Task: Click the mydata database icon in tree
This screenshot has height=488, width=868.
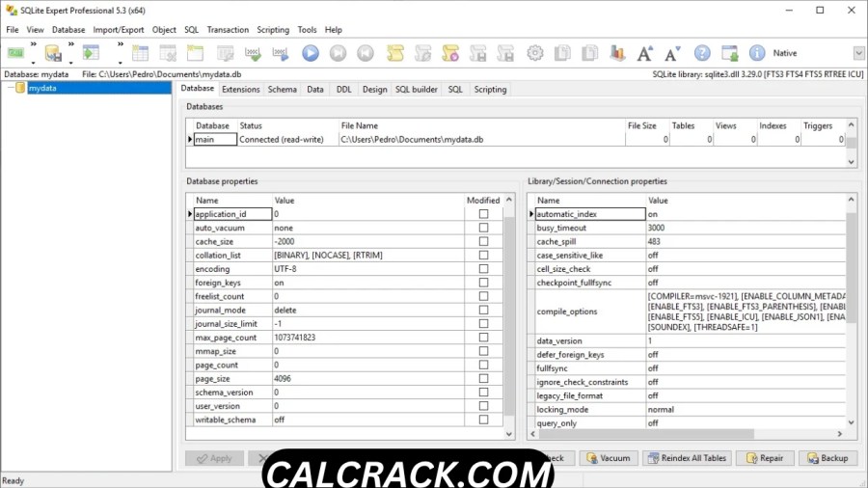Action: point(20,88)
